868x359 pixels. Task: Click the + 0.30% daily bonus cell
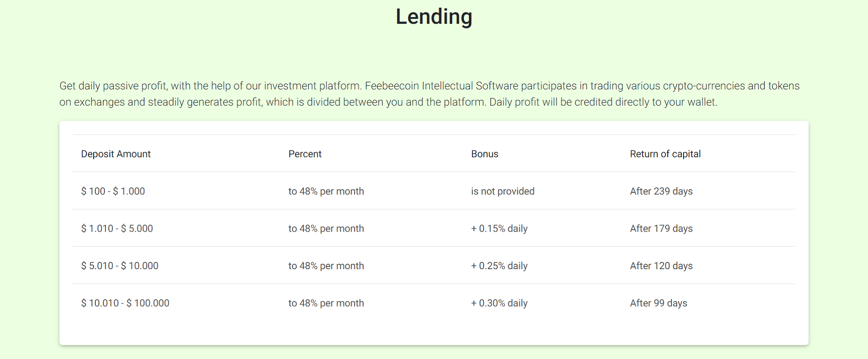pyautogui.click(x=499, y=303)
